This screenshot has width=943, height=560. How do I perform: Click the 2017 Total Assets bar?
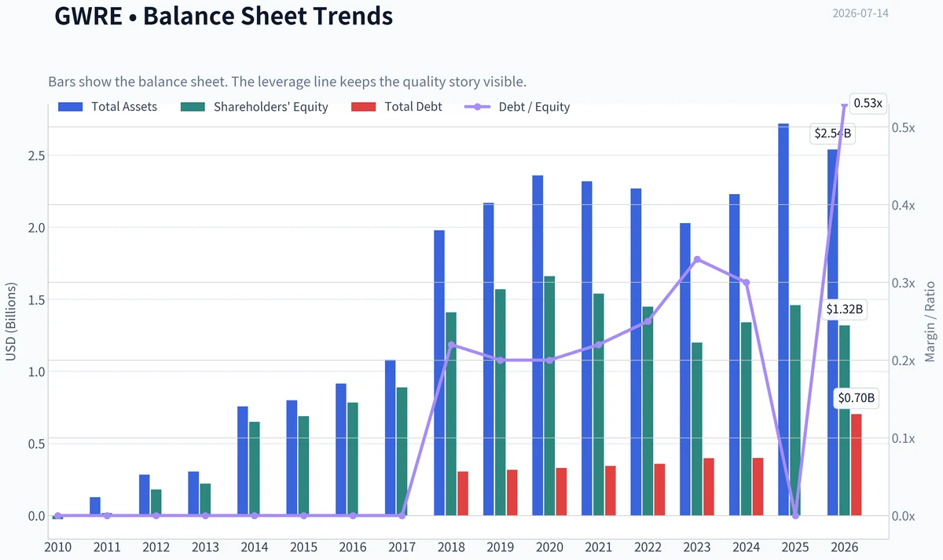[x=390, y=438]
